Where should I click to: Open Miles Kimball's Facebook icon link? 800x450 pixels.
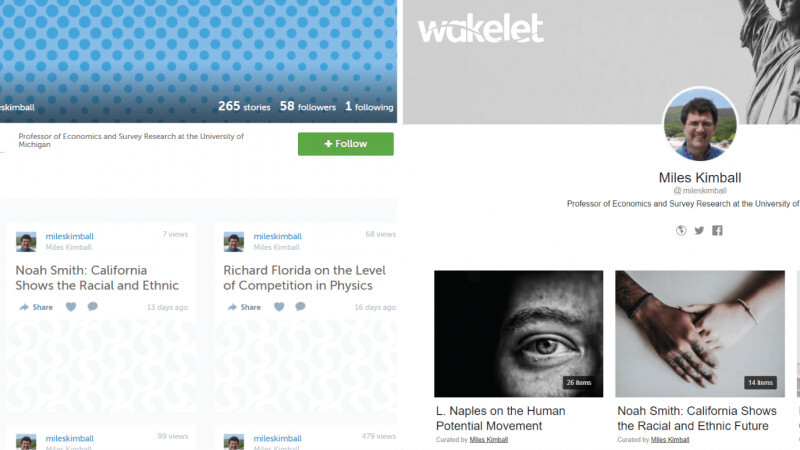[717, 231]
